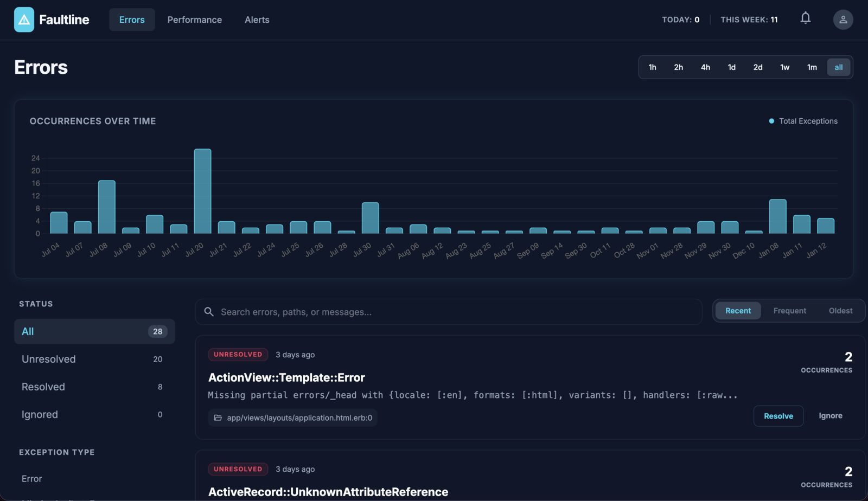
Task: Resolve the ActionView::Template::Error
Action: pyautogui.click(x=778, y=416)
